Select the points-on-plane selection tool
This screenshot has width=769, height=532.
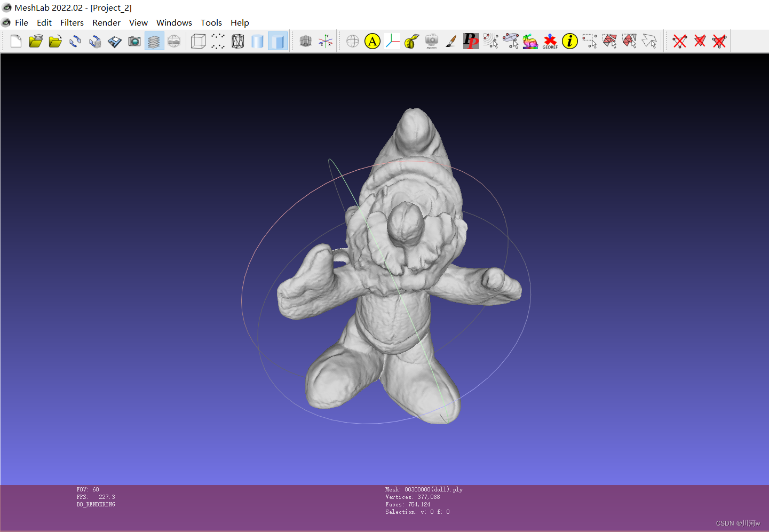(x=511, y=41)
